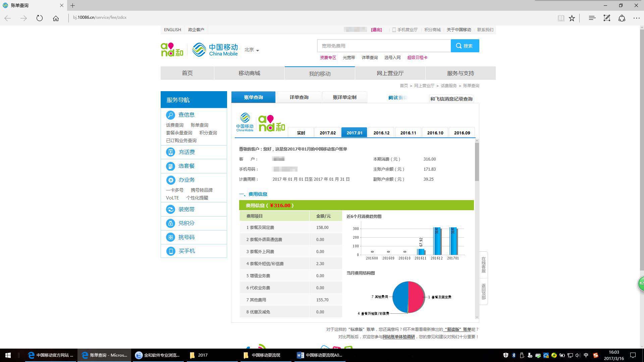The image size is (644, 362).
Task: Open the 北京 city dropdown
Action: click(252, 50)
